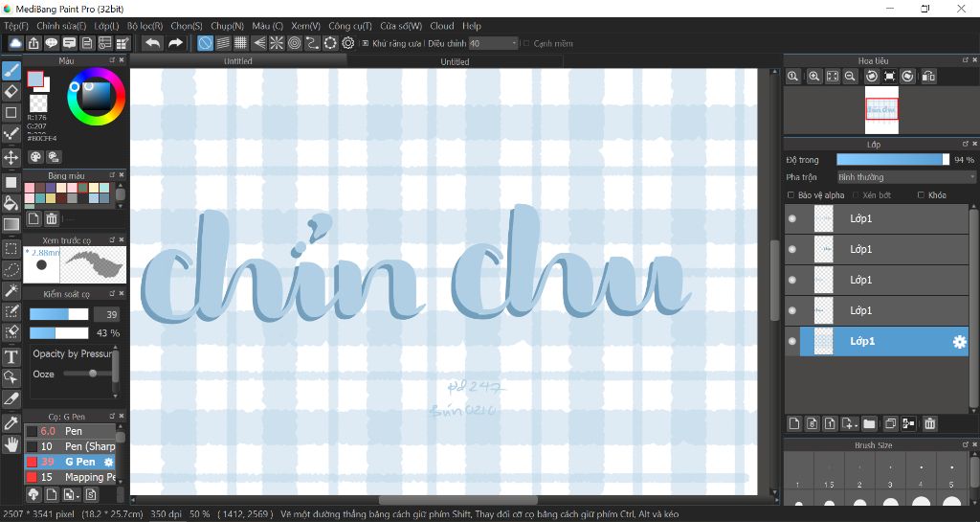Enable the crisscross grid snap guide
This screenshot has height=522, width=980.
[x=240, y=43]
